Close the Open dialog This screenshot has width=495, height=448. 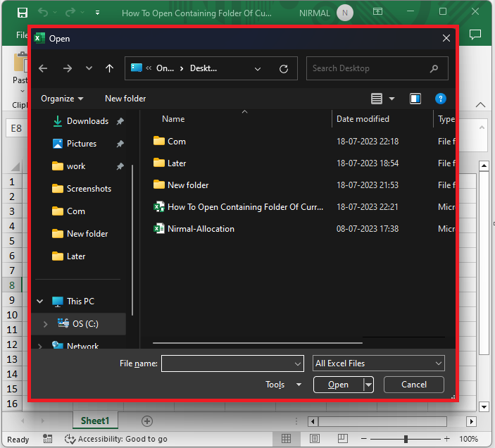446,39
